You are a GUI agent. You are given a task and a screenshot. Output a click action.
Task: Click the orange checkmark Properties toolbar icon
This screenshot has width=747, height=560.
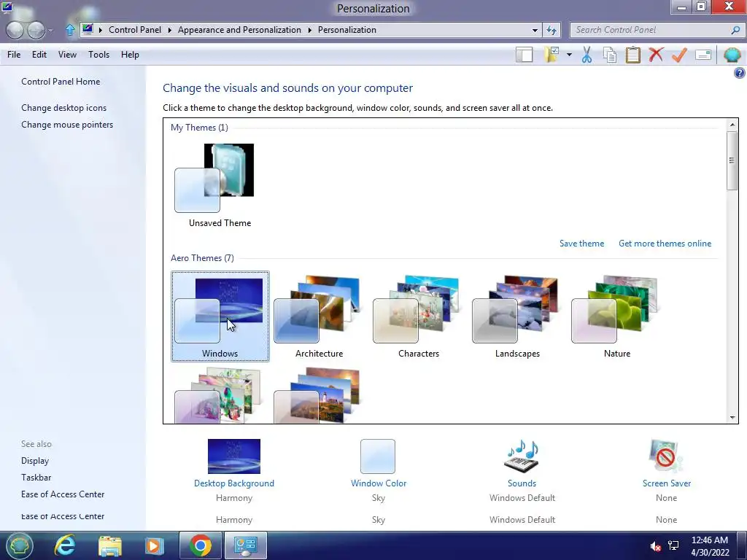pyautogui.click(x=679, y=55)
